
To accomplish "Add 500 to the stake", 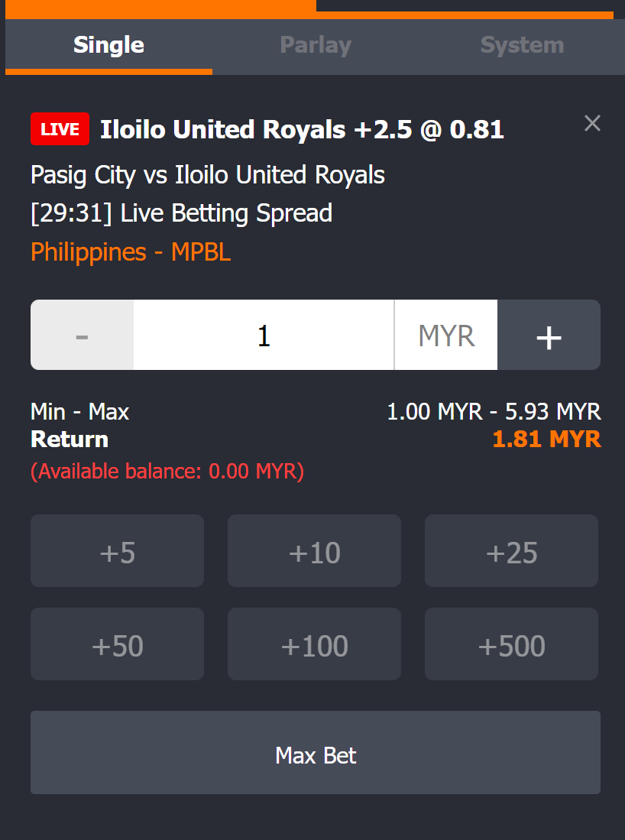I will (511, 644).
